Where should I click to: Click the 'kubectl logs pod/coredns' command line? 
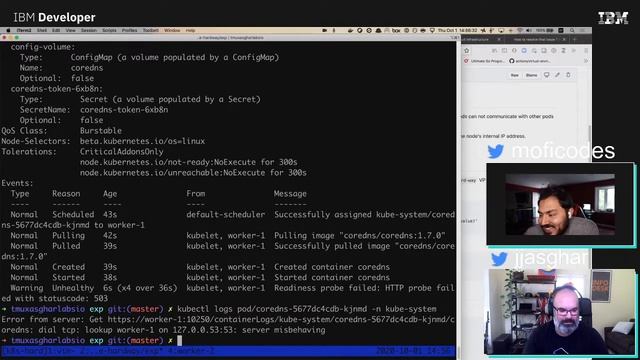click(x=307, y=309)
